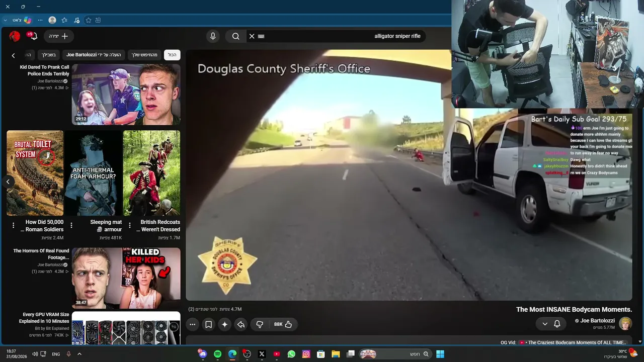This screenshot has width=644, height=362.
Task: Click the main video player
Action: [409, 175]
